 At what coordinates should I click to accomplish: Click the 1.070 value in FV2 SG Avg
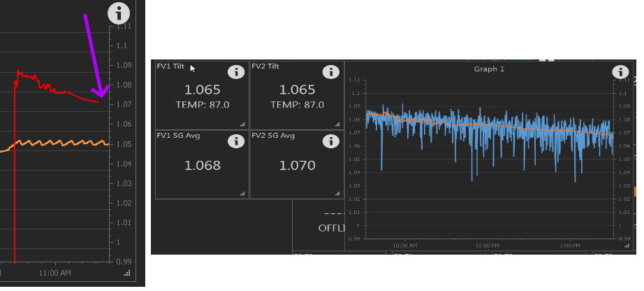coord(298,166)
